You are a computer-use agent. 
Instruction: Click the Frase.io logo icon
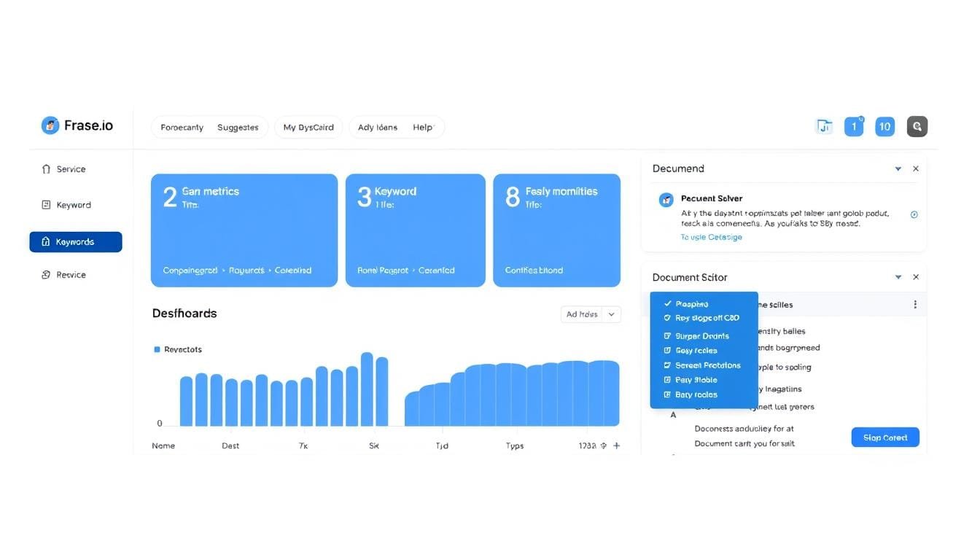50,125
